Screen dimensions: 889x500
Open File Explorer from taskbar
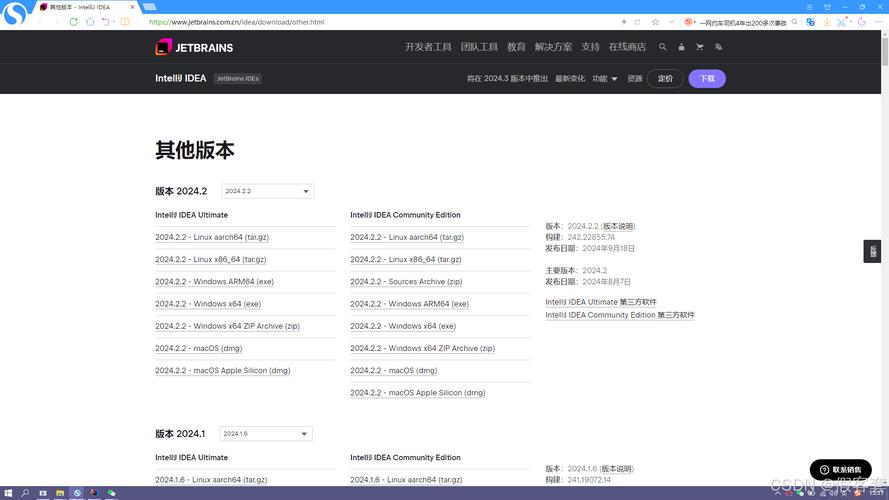point(60,493)
